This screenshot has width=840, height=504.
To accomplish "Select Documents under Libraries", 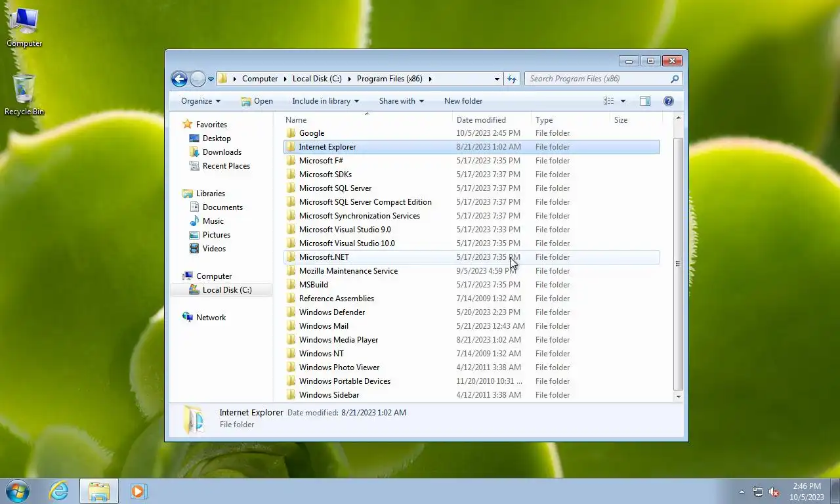I will point(222,207).
